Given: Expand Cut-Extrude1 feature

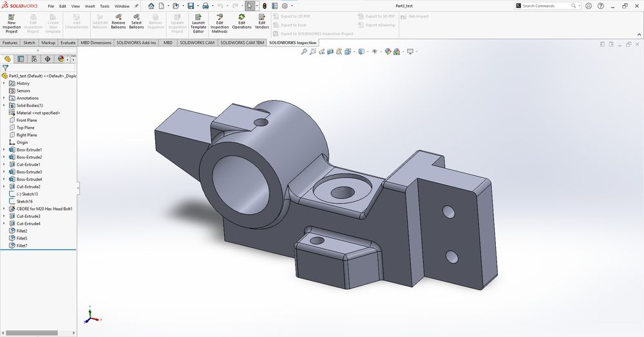Looking at the screenshot, I should tap(4, 164).
